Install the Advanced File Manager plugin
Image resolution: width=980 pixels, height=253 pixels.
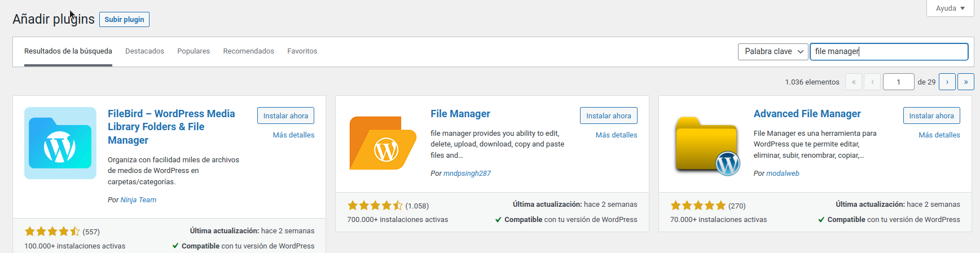[x=931, y=116]
